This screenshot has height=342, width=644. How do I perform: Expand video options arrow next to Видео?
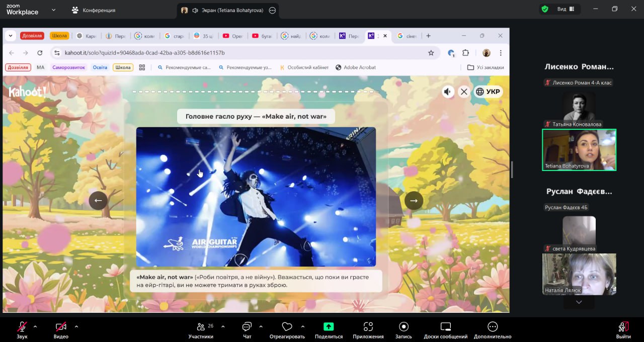[x=76, y=326]
